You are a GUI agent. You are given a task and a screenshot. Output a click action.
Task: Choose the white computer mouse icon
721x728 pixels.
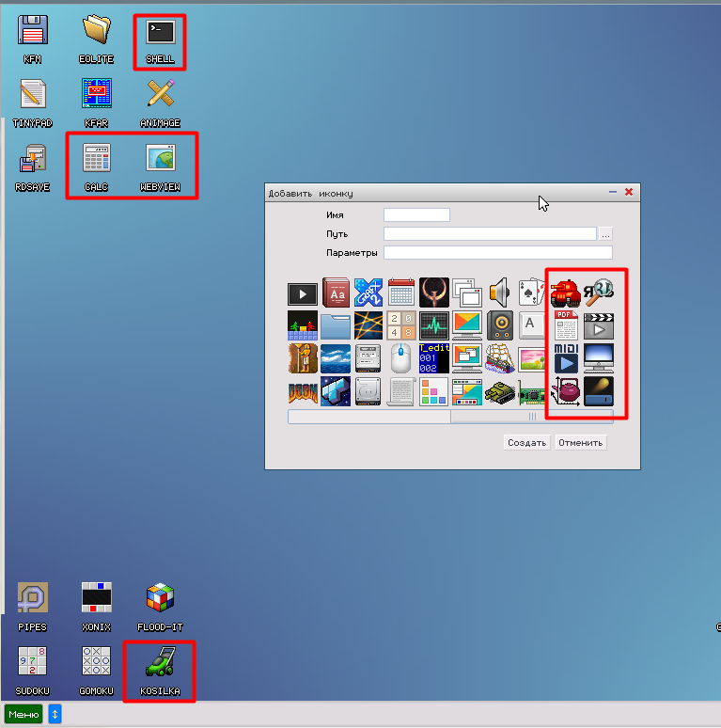coord(401,358)
